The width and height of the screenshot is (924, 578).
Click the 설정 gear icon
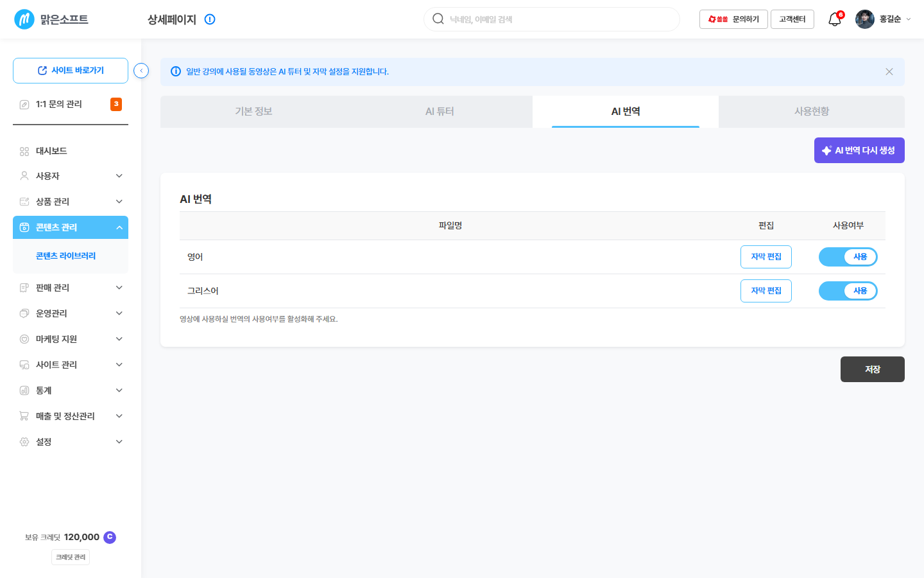(x=24, y=442)
